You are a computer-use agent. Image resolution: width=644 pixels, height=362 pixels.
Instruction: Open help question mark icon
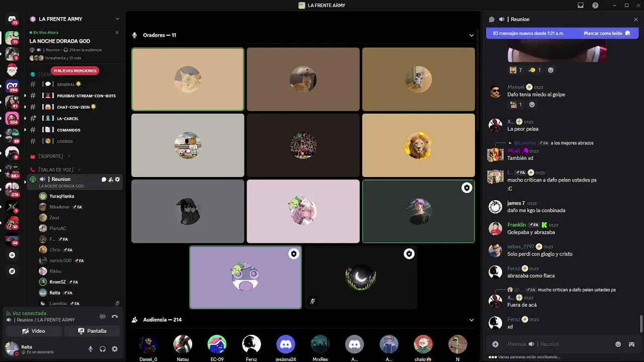pos(595,6)
